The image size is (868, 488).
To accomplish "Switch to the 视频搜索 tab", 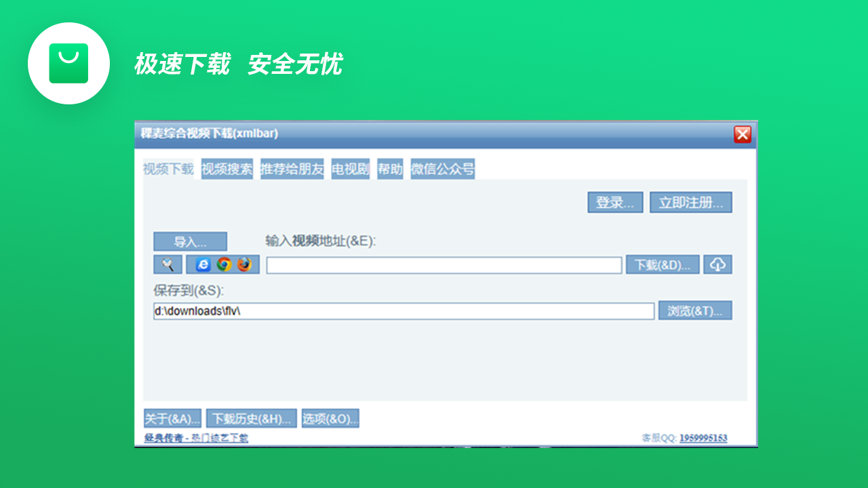I will [227, 169].
